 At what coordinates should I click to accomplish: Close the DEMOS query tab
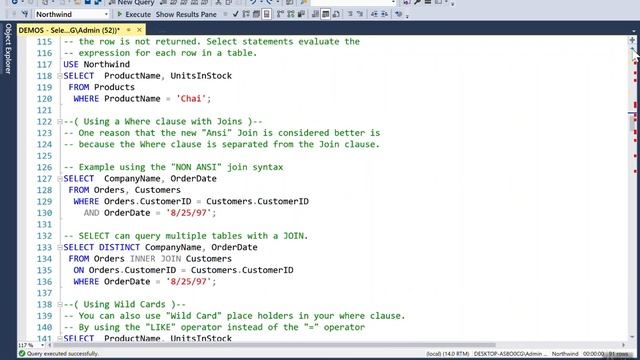139,30
